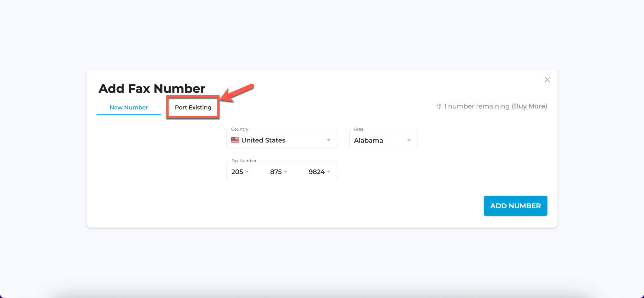644x298 pixels.
Task: Open the 9824 line number dropdown
Action: 319,172
